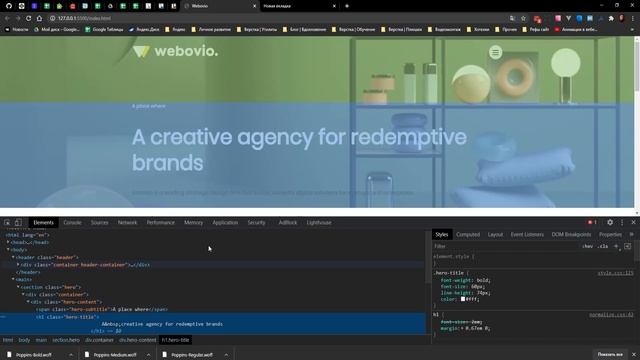This screenshot has height=360, width=640.
Task: Open the normalize.css source link
Action: pyautogui.click(x=611, y=315)
